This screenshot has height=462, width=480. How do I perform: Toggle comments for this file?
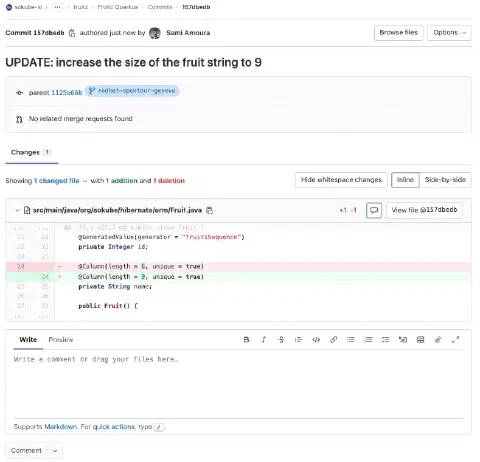(374, 210)
